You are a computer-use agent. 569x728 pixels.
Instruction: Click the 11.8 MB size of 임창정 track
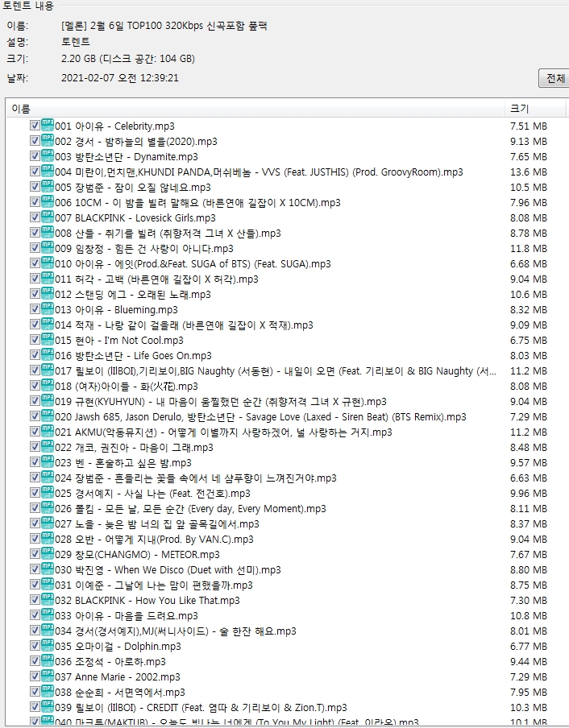tap(529, 249)
